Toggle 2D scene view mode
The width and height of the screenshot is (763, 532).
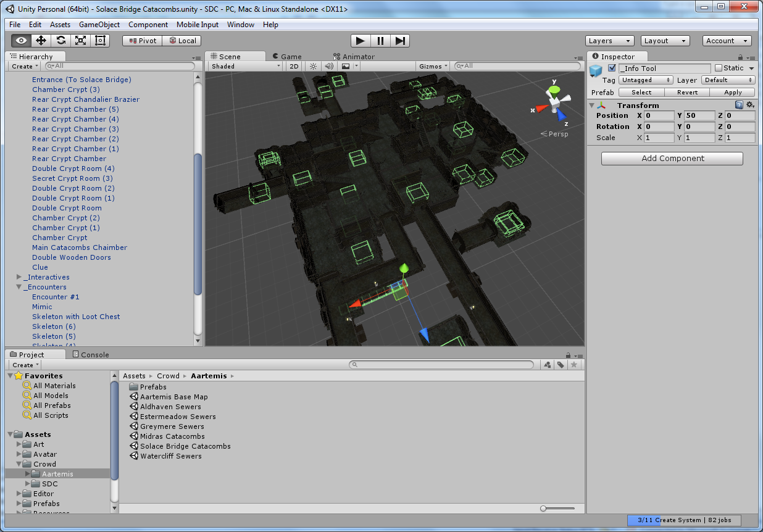pos(294,66)
